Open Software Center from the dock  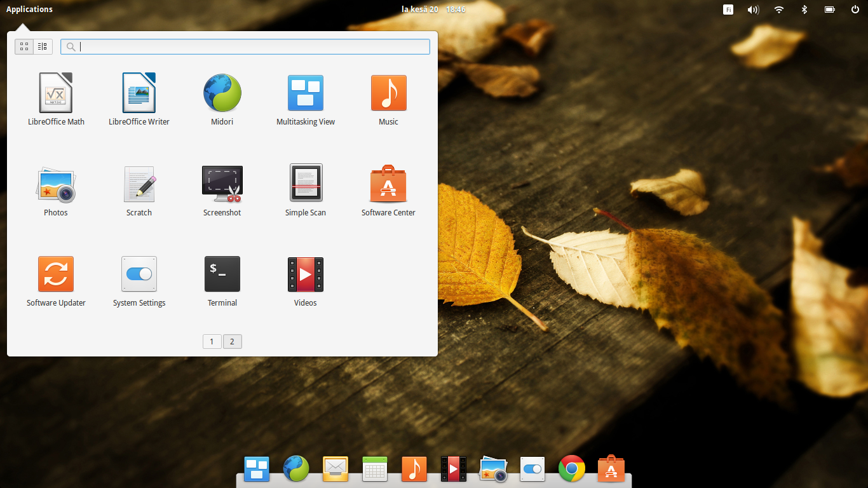point(611,468)
